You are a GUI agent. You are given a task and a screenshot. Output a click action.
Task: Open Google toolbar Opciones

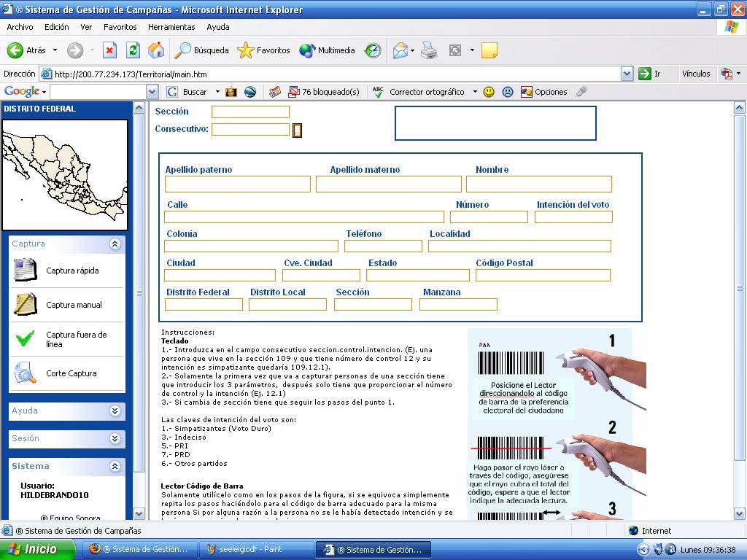pos(544,92)
